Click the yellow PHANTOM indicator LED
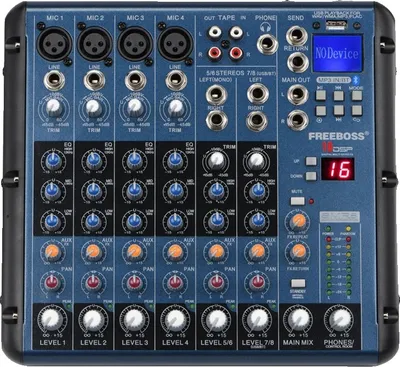 point(348,229)
